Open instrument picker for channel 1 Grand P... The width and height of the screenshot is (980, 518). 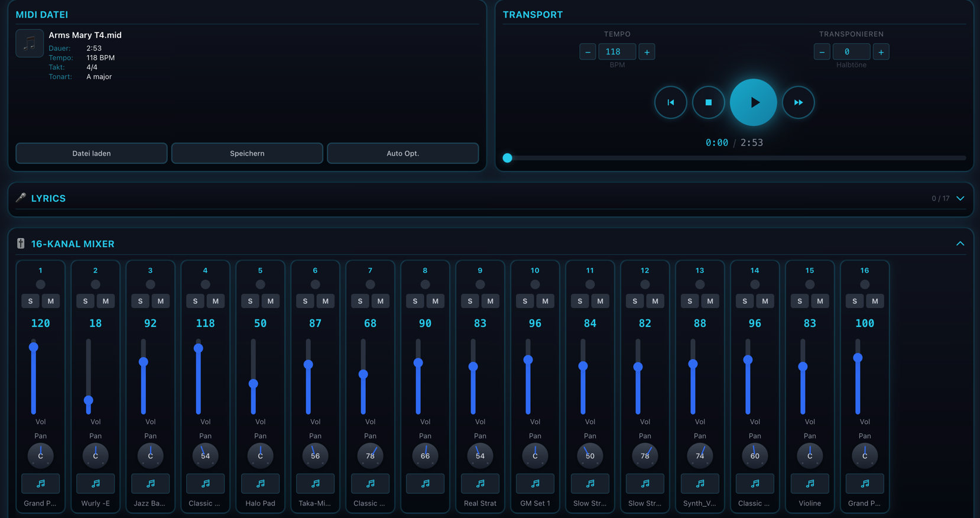pyautogui.click(x=40, y=484)
